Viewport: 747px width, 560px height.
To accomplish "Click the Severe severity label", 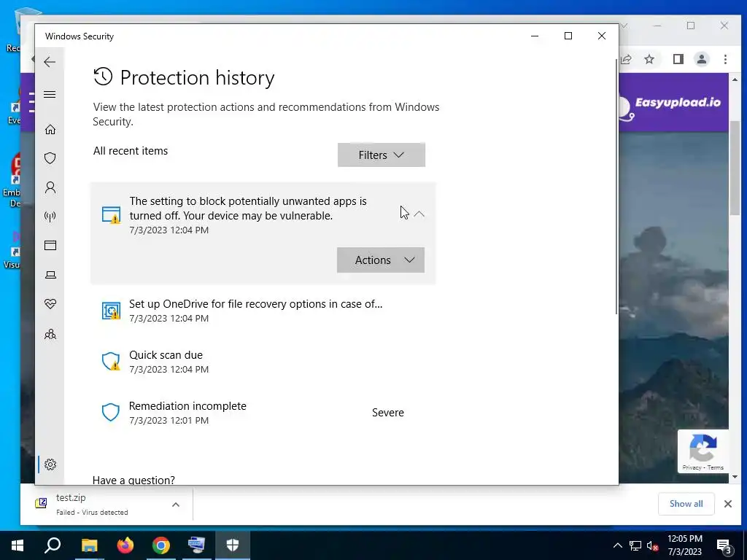I will point(388,413).
